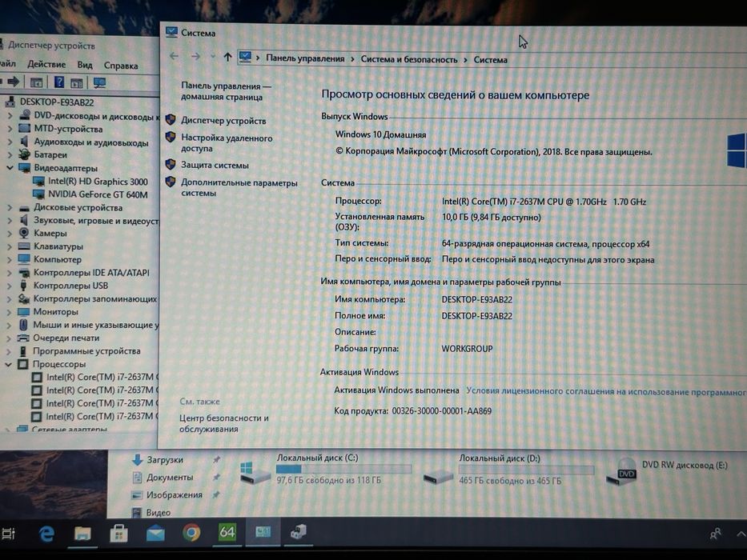Image resolution: width=747 pixels, height=560 pixels.
Task: Select Аудиовходы и аудиовыходы tree item
Action: (x=91, y=142)
